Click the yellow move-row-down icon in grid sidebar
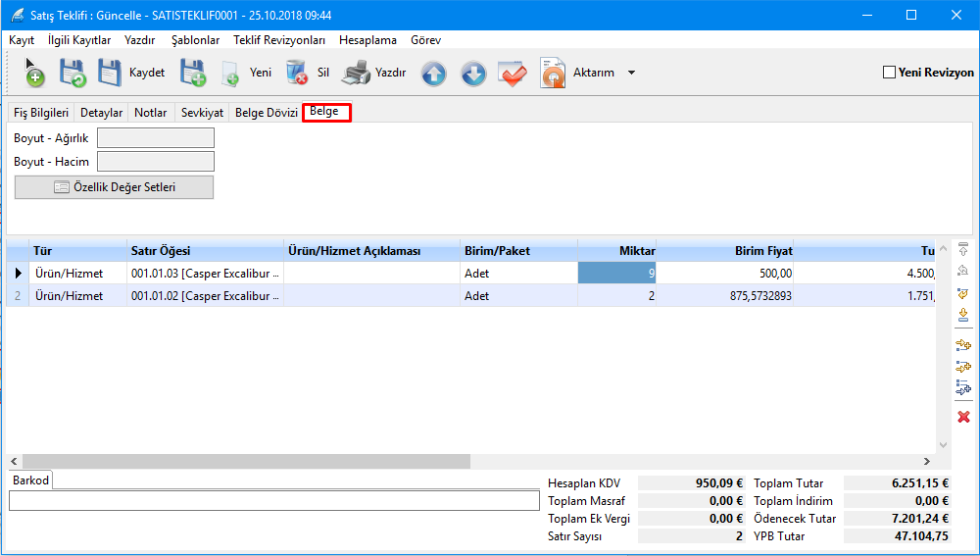This screenshot has width=980, height=556. coord(963,292)
